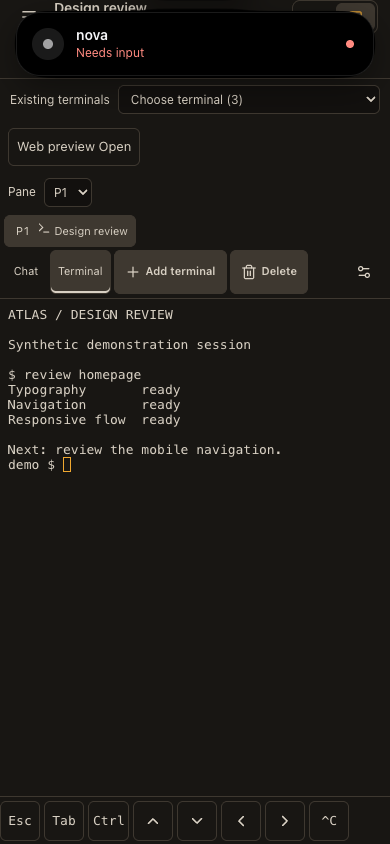The image size is (390, 844).
Task: Click the 'Responsive flow ready' terminal row
Action: [94, 420]
